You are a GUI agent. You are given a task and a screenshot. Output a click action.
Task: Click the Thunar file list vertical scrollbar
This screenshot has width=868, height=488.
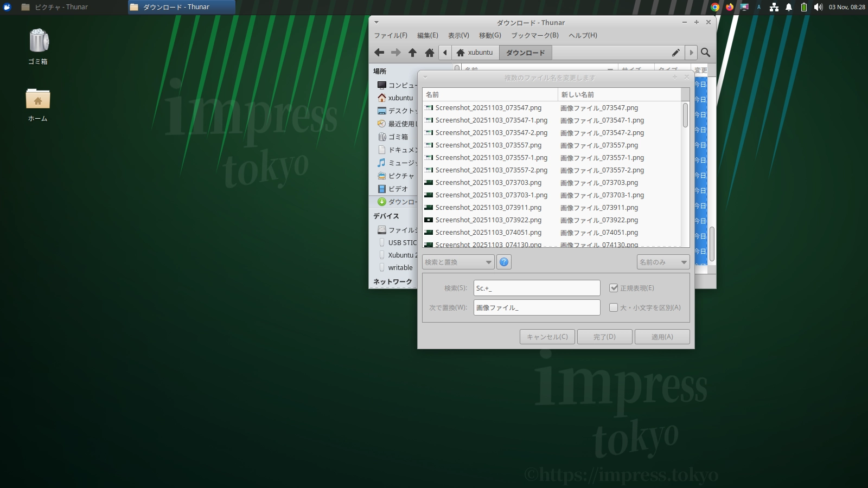(x=712, y=244)
